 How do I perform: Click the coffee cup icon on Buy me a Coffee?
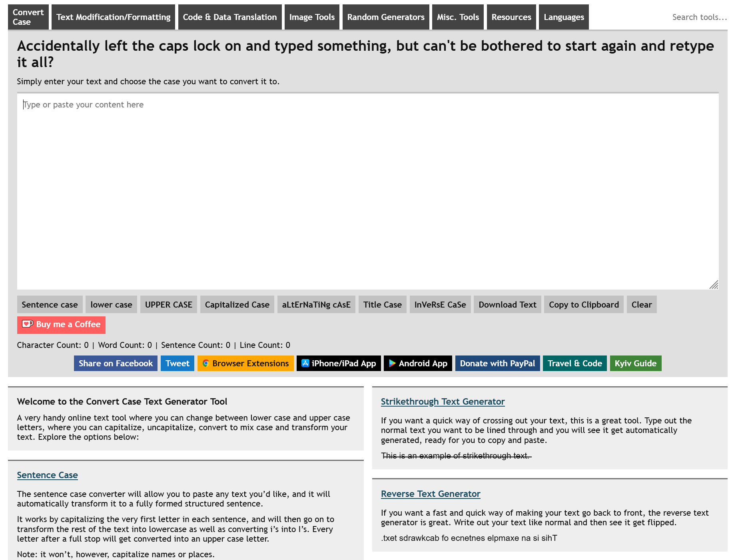point(28,324)
